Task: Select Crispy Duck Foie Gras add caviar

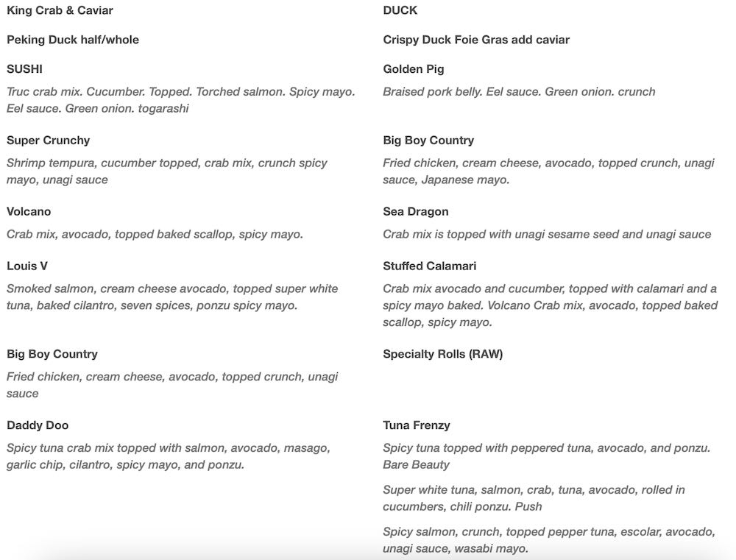Action: (x=476, y=40)
